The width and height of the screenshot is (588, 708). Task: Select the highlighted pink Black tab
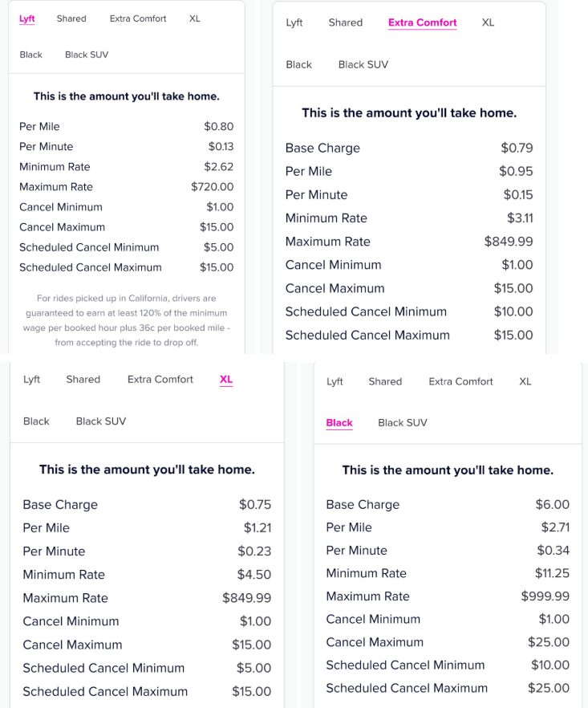coord(339,422)
